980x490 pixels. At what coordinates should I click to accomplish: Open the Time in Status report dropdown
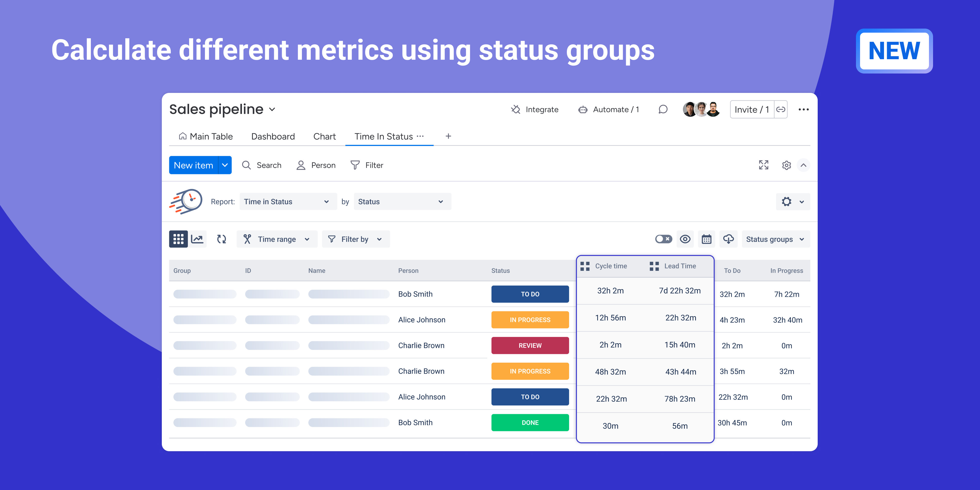click(x=288, y=202)
